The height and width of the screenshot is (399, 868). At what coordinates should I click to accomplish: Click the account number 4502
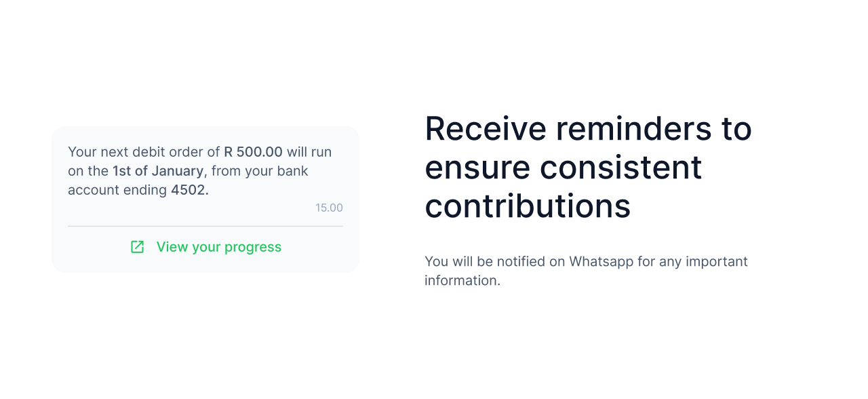(189, 190)
